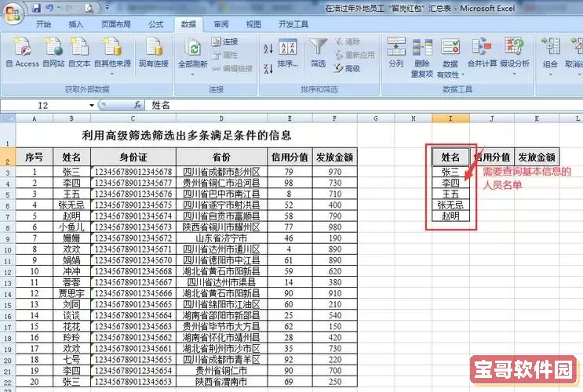This screenshot has width=583, height=392.
Task: Click the Office button logo
Action: pos(13,14)
